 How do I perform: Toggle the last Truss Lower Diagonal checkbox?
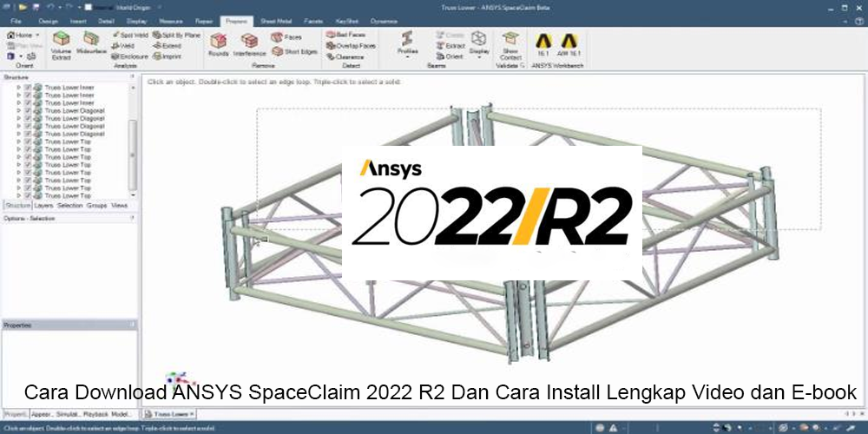28,134
